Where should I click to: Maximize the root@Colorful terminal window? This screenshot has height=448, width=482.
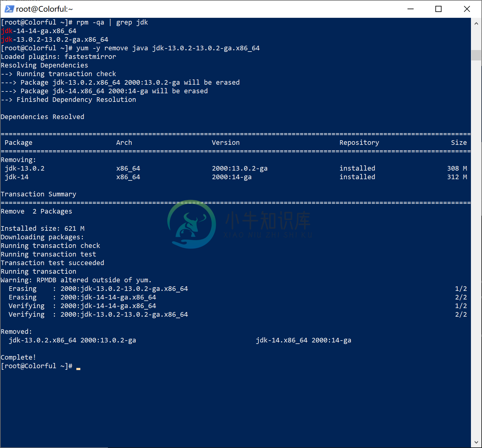click(x=438, y=9)
